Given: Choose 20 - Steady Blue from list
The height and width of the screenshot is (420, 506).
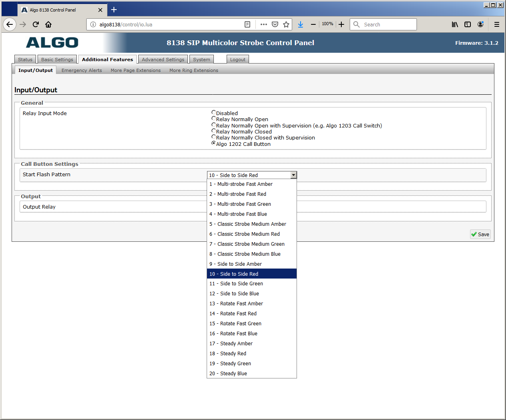Looking at the screenshot, I should pyautogui.click(x=233, y=374).
